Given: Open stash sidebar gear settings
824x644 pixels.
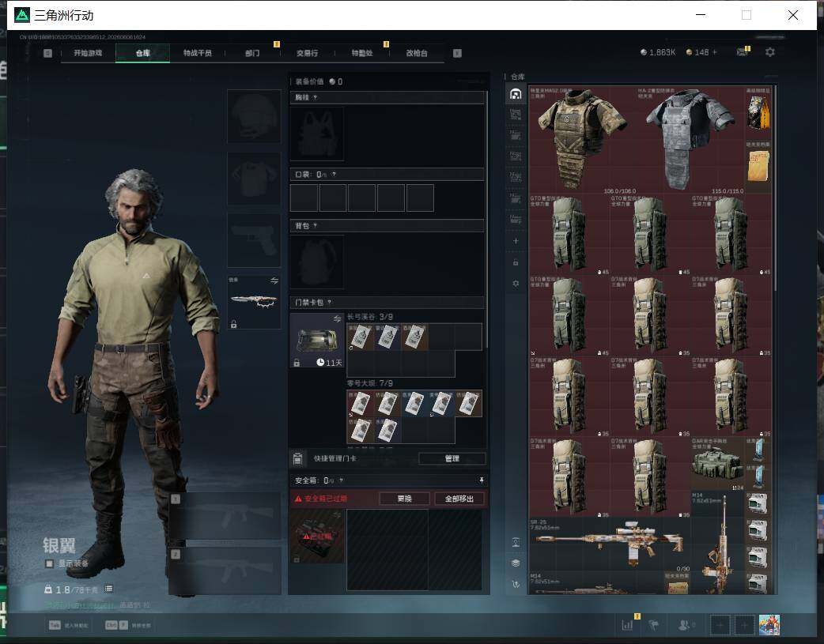Looking at the screenshot, I should point(516,283).
